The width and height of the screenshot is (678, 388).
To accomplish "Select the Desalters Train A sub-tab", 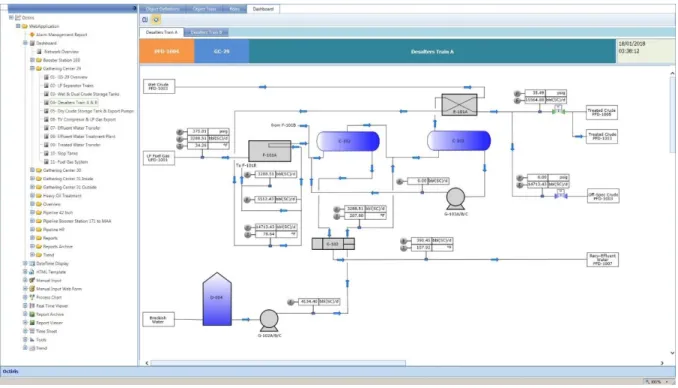I will 162,32.
